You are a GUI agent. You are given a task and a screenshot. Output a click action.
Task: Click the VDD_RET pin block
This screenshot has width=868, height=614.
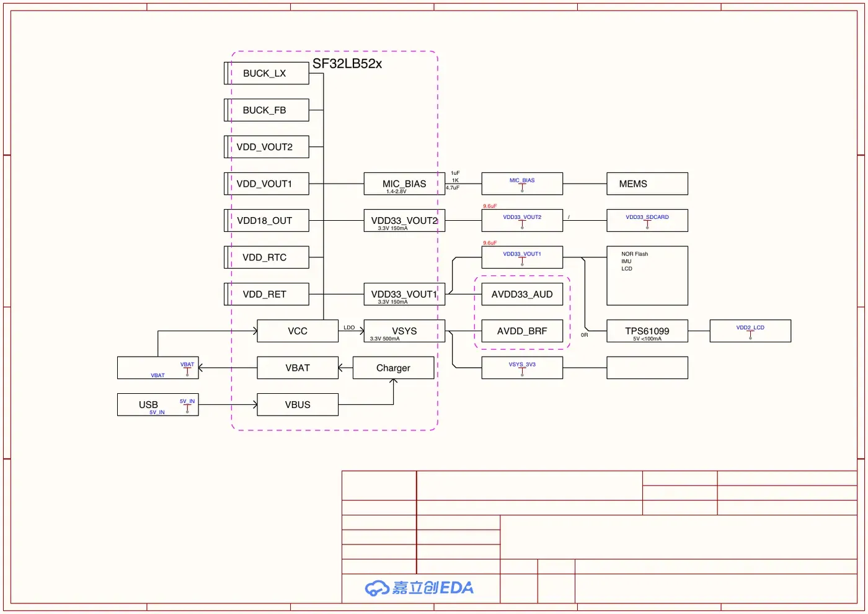[267, 295]
